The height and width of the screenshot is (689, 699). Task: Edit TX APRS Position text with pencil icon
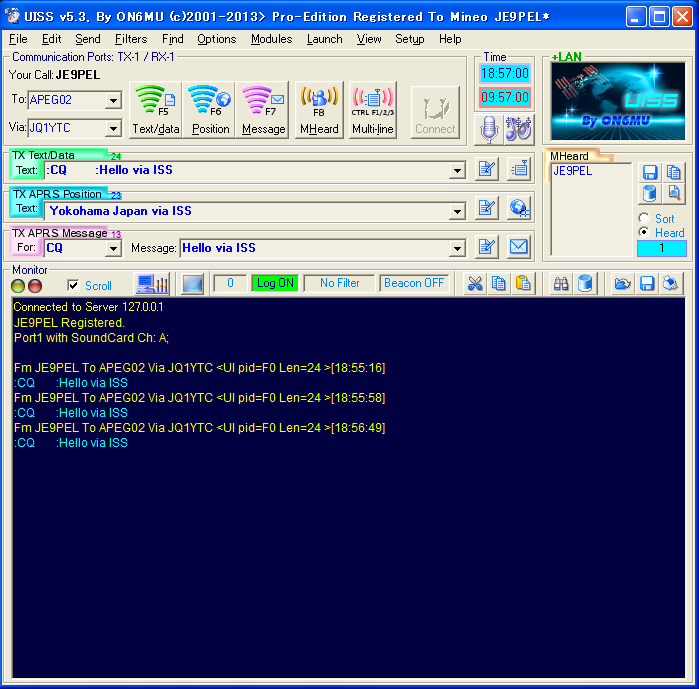(x=486, y=208)
